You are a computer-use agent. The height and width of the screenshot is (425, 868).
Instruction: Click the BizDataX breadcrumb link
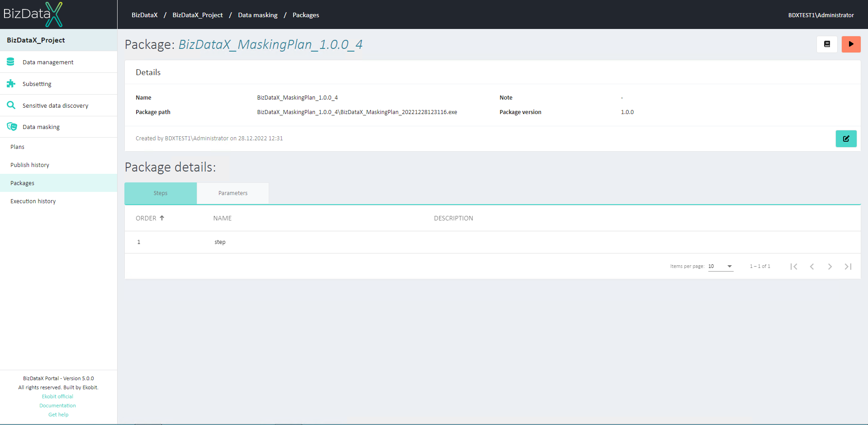pyautogui.click(x=145, y=15)
